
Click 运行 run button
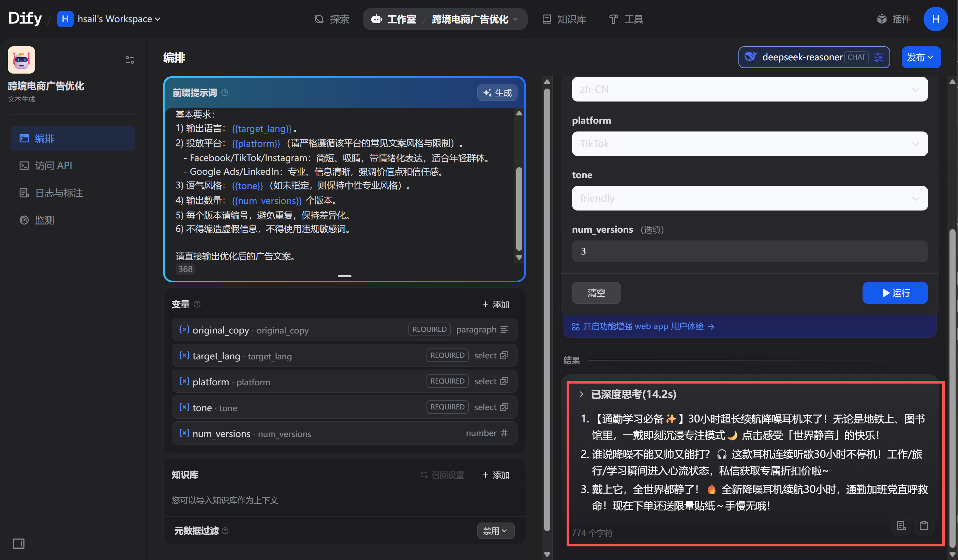(895, 293)
